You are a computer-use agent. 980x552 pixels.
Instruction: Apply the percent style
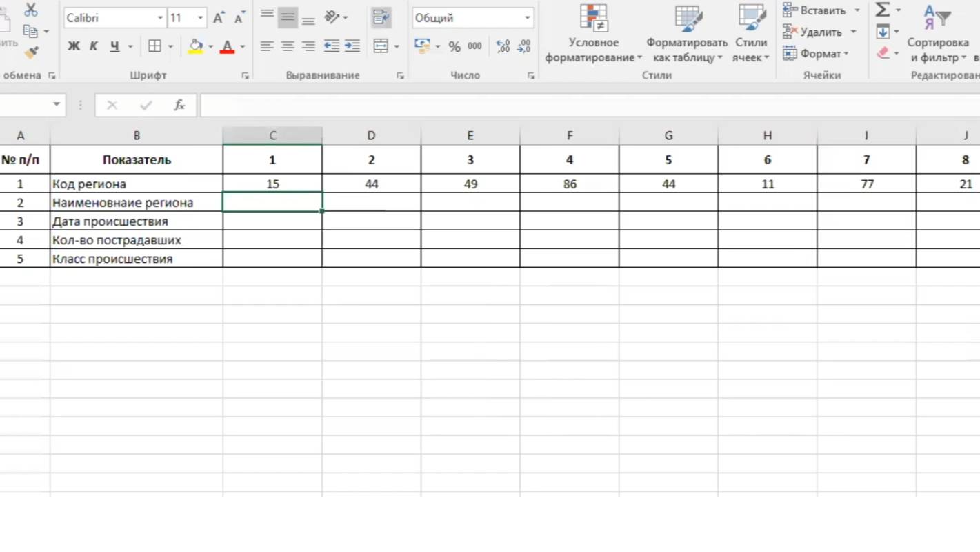(454, 46)
